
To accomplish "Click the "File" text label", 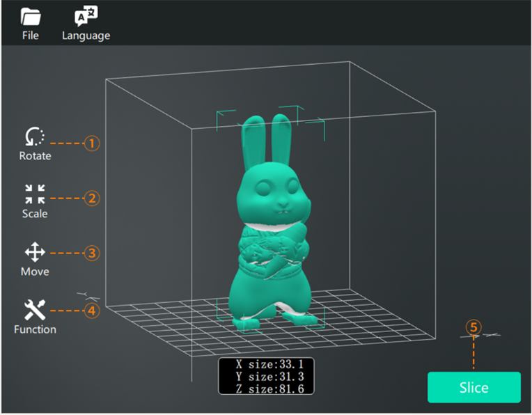I will click(30, 36).
